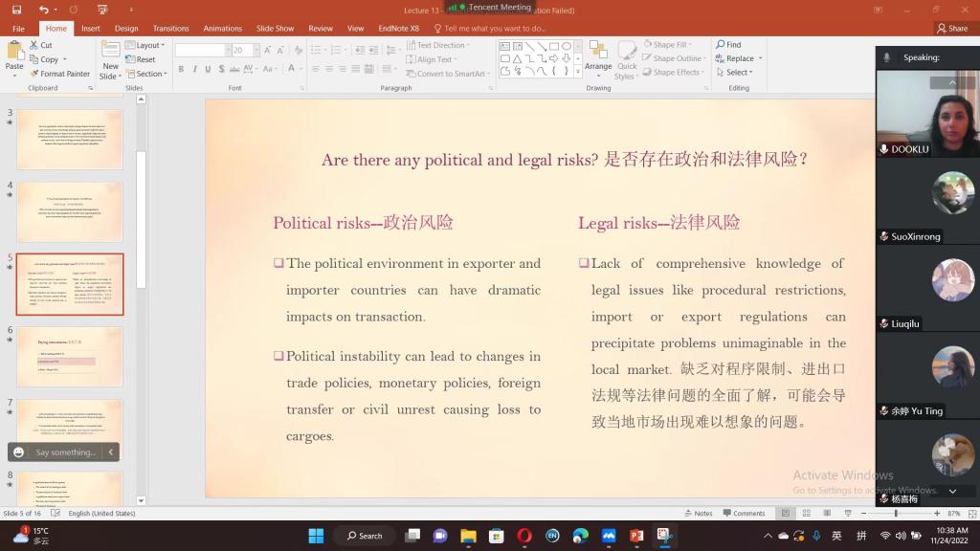The image size is (980, 551).
Task: Toggle Italic text formatting
Action: point(194,69)
